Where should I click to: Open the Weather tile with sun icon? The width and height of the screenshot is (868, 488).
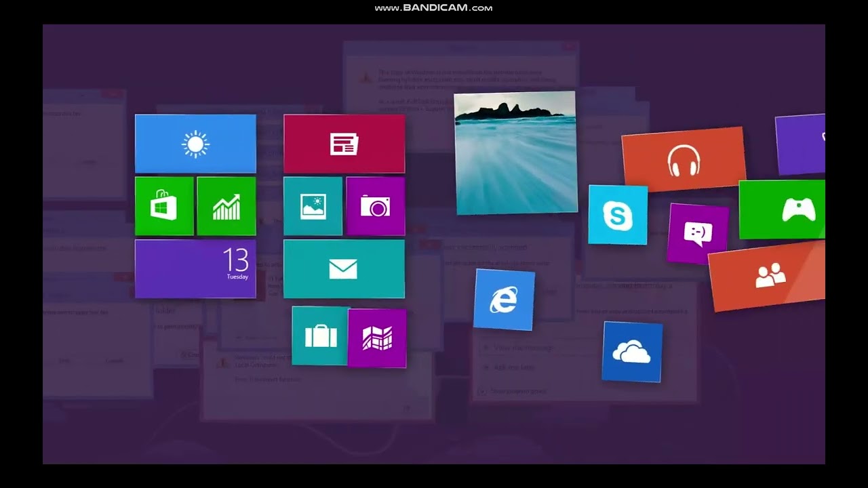(195, 144)
